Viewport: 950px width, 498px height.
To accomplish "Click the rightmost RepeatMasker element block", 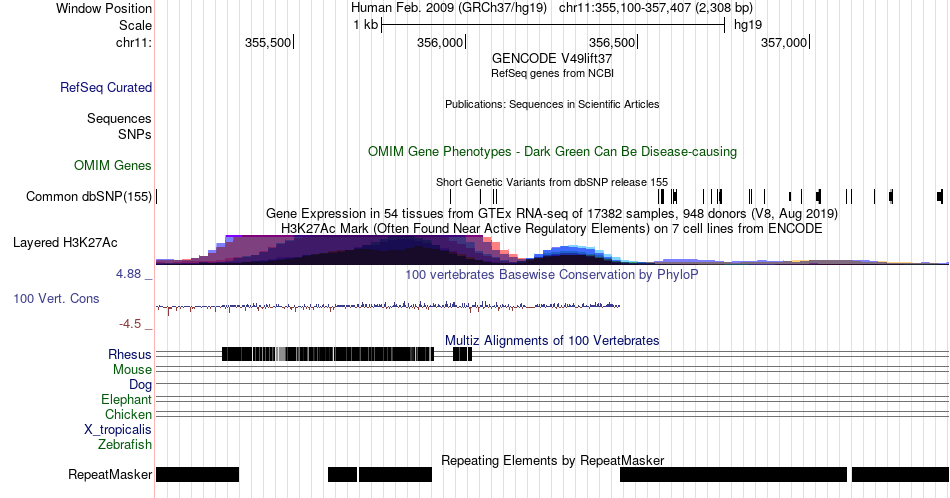I will tap(900, 474).
